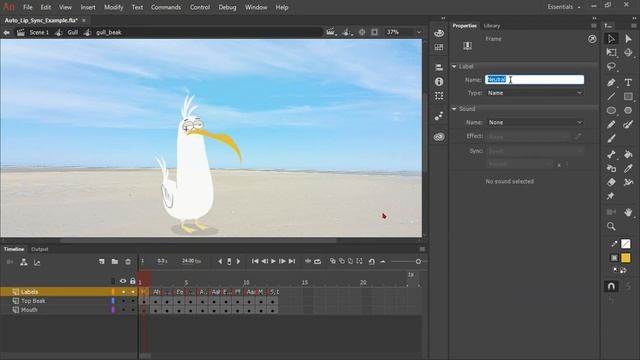The height and width of the screenshot is (360, 640).
Task: Toggle visibility dot of Labels layer
Action: (x=124, y=292)
